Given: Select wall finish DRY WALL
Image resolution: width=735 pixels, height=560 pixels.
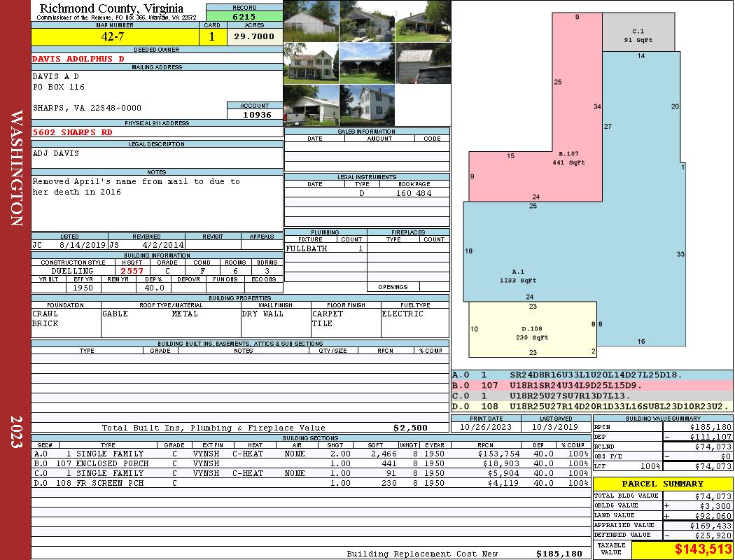Looking at the screenshot, I should tap(262, 314).
